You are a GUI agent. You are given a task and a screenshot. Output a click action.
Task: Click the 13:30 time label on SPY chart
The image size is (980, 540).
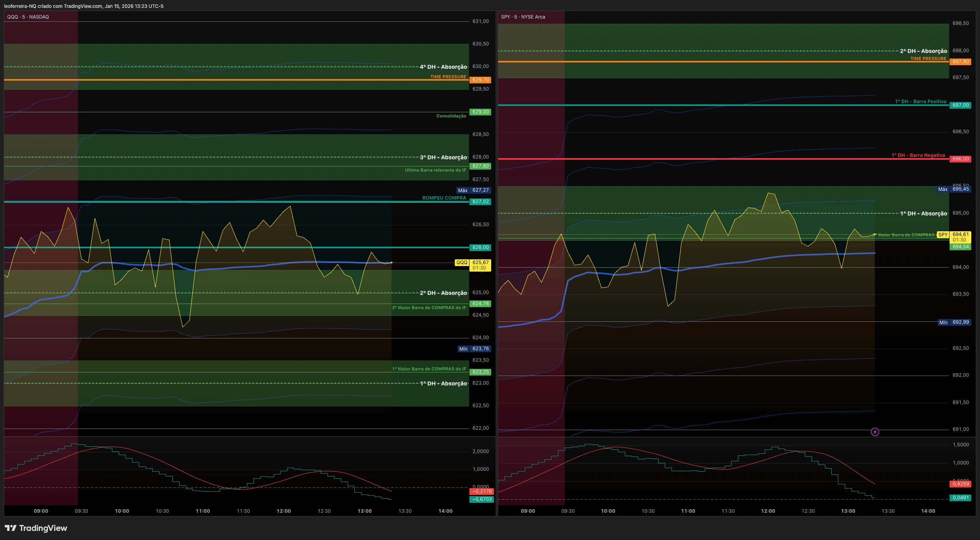[x=888, y=511]
